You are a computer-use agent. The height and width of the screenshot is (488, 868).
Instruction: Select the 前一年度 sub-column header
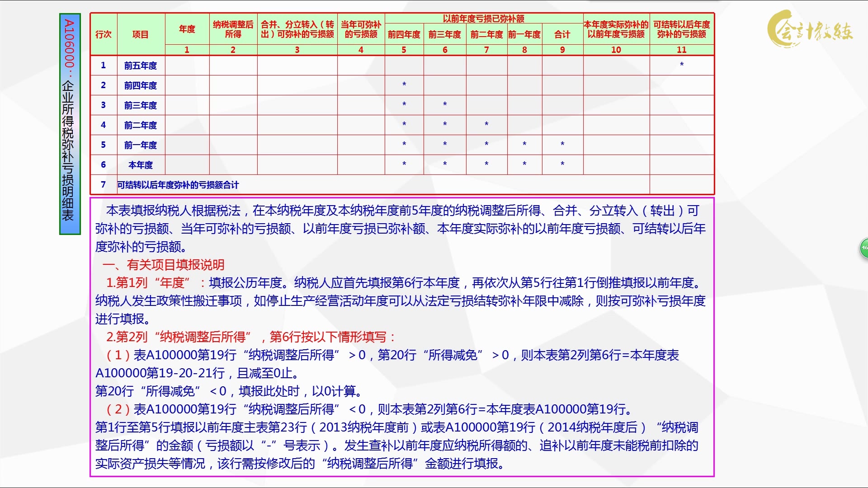pos(524,34)
